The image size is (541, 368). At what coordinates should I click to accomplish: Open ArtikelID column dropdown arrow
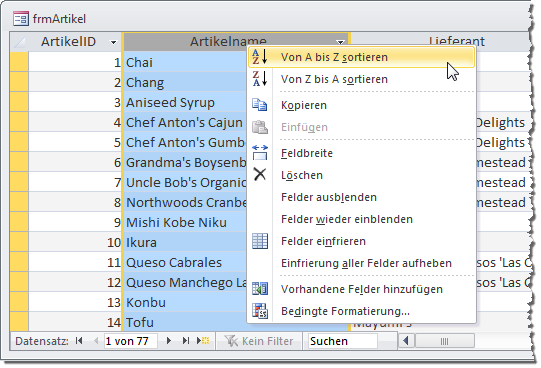113,42
